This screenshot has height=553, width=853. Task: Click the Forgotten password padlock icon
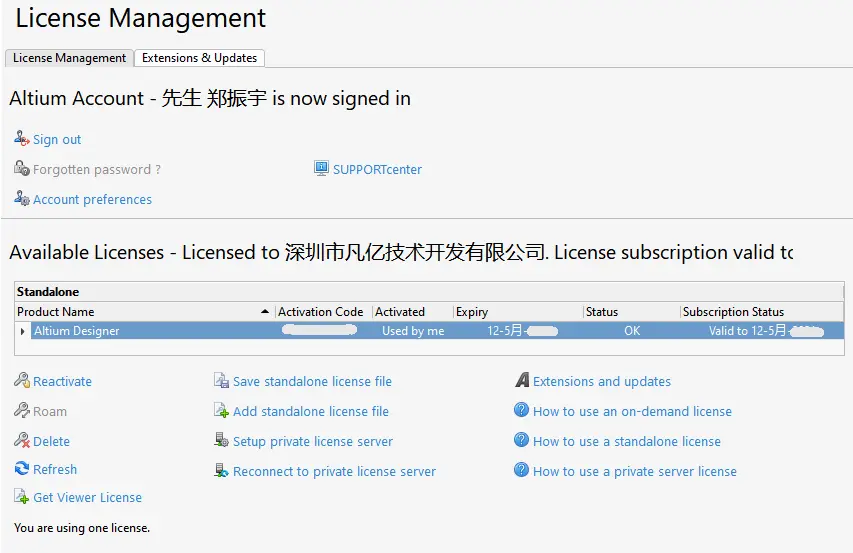point(22,168)
